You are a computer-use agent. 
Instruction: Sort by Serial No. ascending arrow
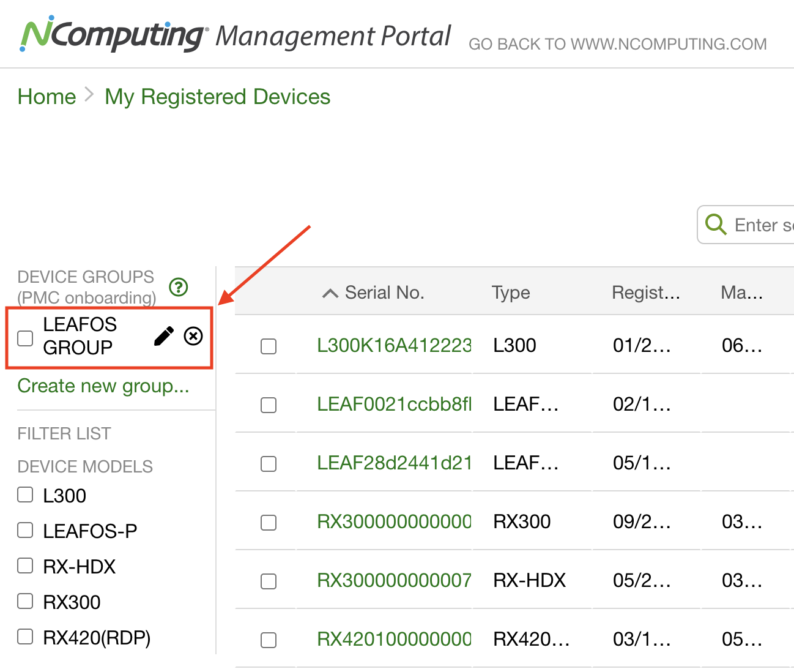[330, 293]
